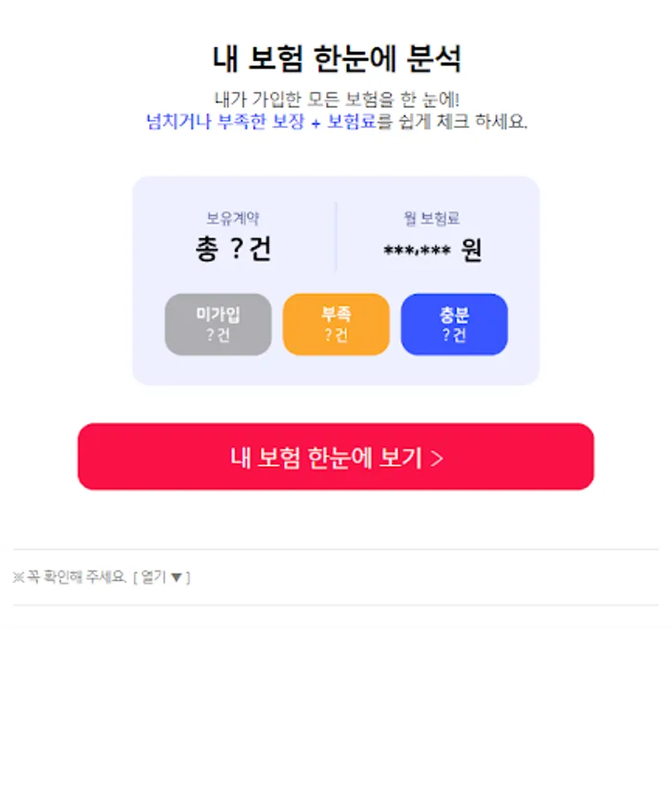
Task: Click the ?건 count under 미가입
Action: (x=218, y=335)
